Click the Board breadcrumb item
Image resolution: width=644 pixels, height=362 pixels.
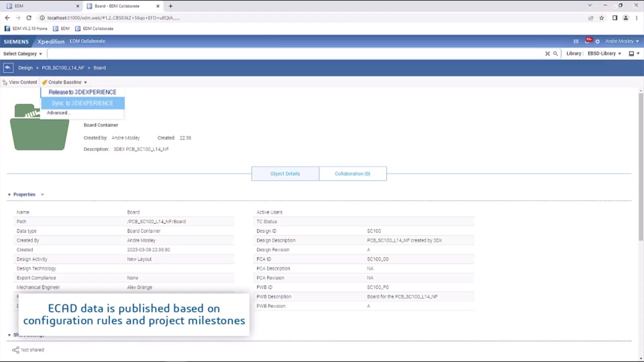(99, 68)
